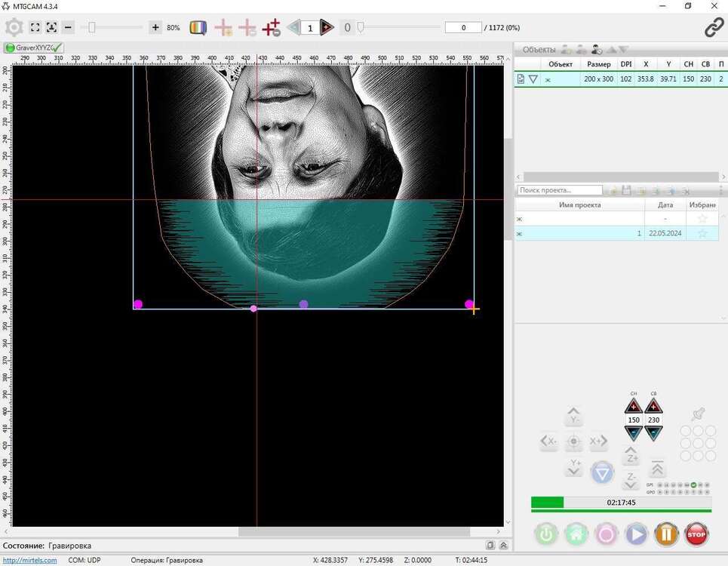
Task: Toggle the star in the Избран column
Action: click(x=702, y=218)
